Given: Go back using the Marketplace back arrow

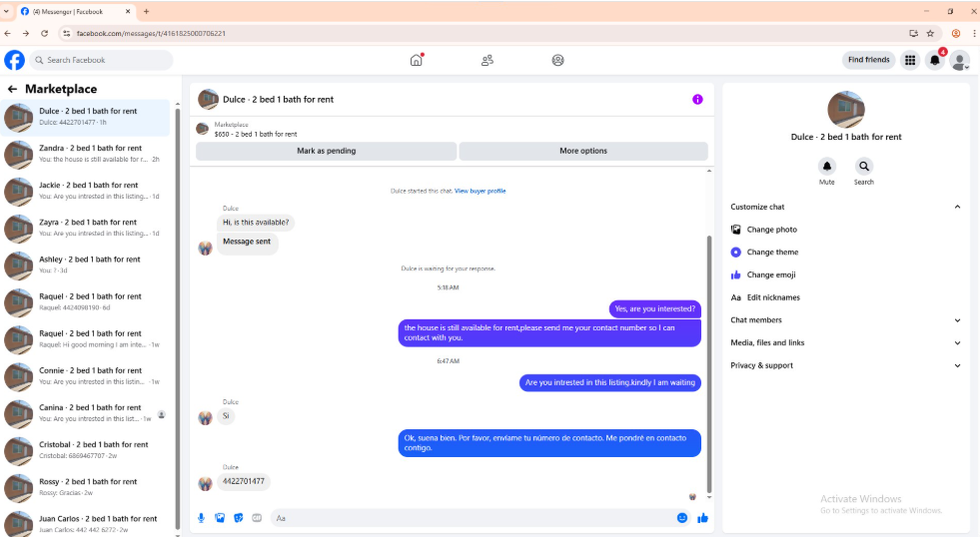Looking at the screenshot, I should coord(12,89).
